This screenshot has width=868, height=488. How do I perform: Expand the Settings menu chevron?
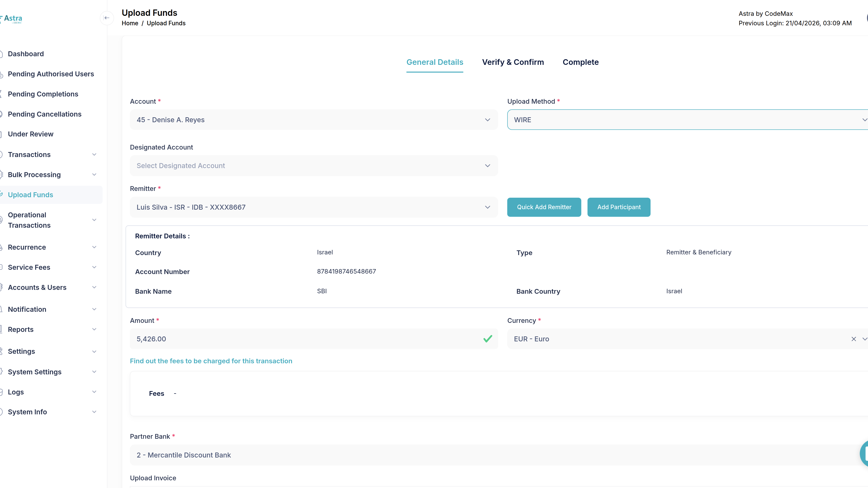click(x=94, y=352)
